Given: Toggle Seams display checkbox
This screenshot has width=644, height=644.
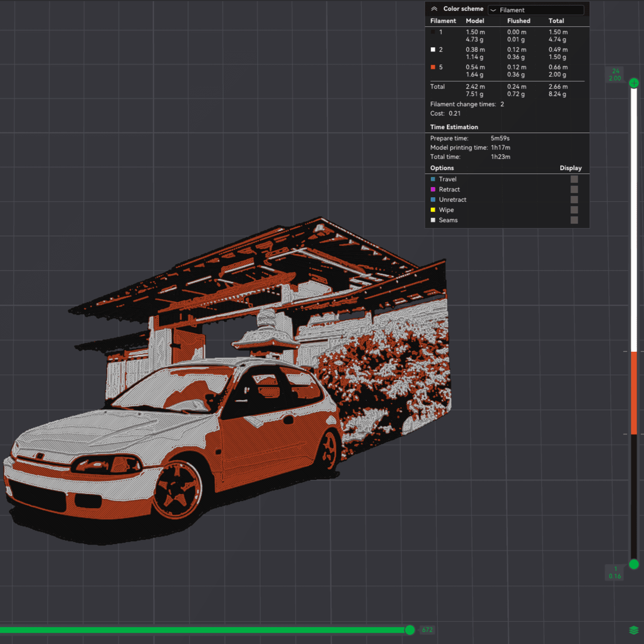Looking at the screenshot, I should coord(574,220).
